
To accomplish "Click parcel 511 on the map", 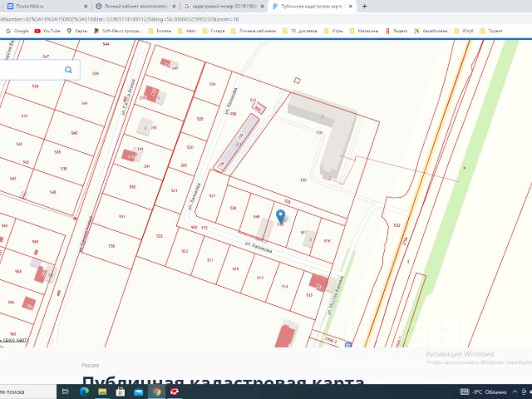I will click(210, 260).
